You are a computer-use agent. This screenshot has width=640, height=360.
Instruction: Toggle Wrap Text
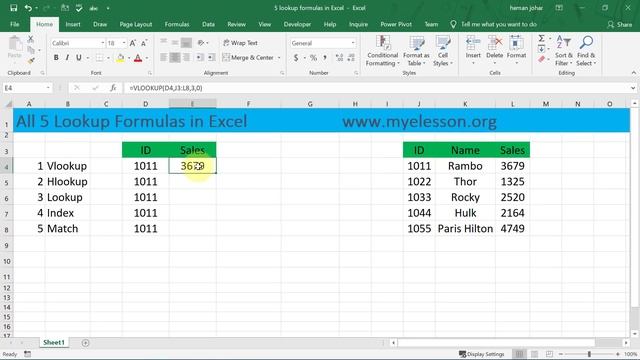pos(240,43)
